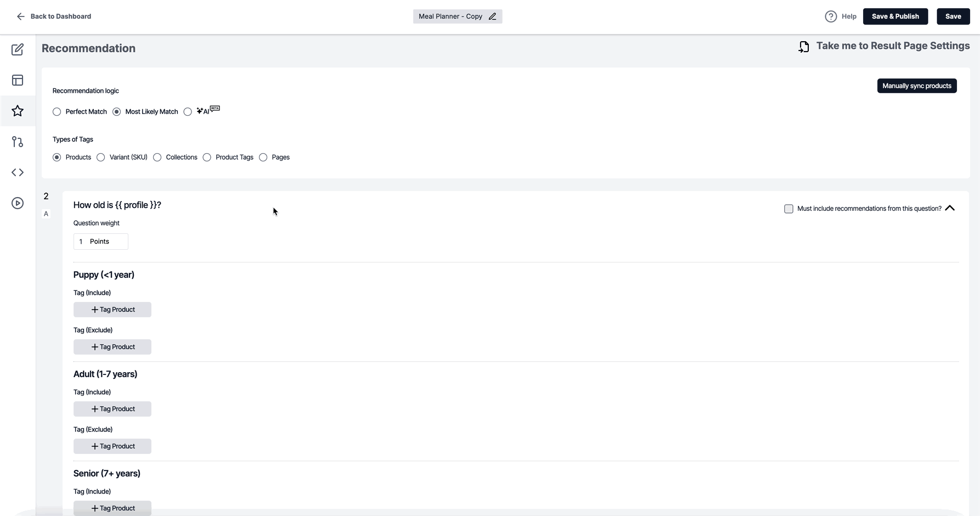
Task: Open the layout design sidebar icon
Action: (x=18, y=80)
